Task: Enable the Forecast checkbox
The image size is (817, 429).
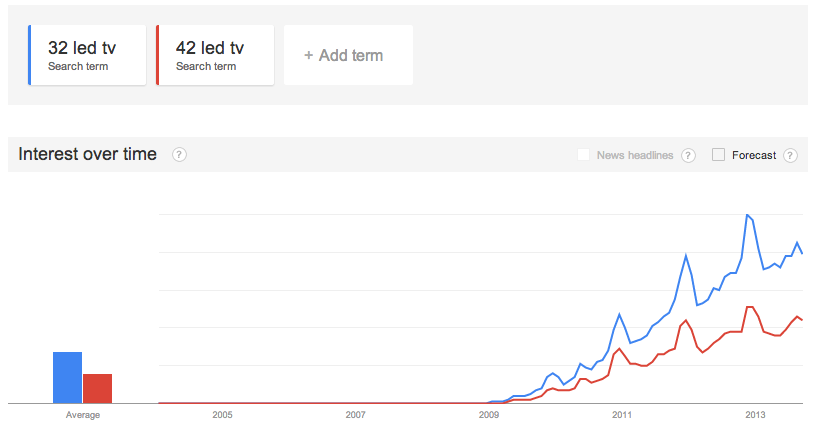Action: tap(718, 155)
